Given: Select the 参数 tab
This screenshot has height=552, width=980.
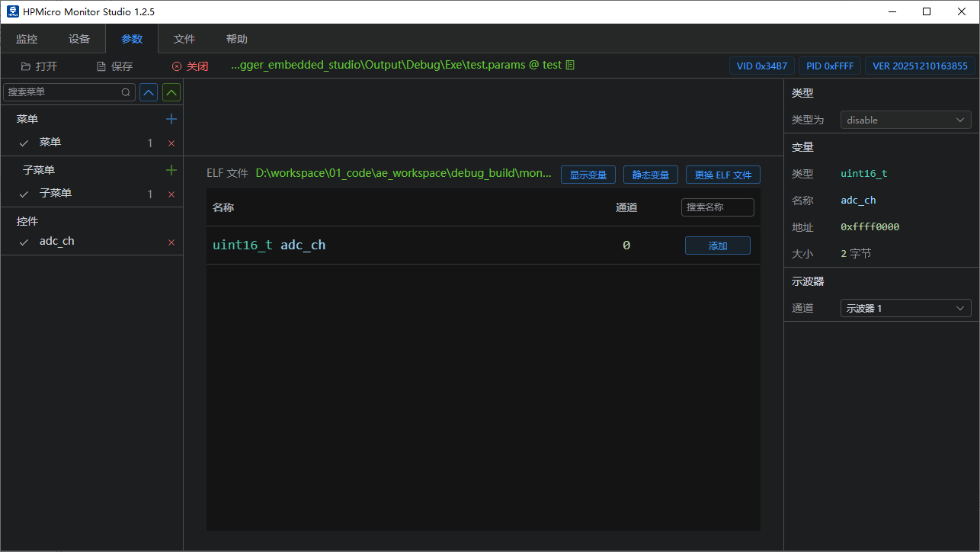Looking at the screenshot, I should click(132, 39).
